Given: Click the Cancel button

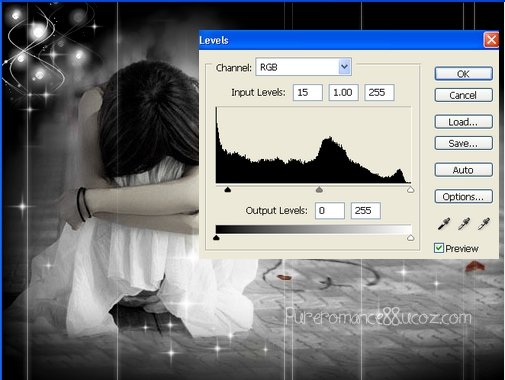Looking at the screenshot, I should coord(463,95).
